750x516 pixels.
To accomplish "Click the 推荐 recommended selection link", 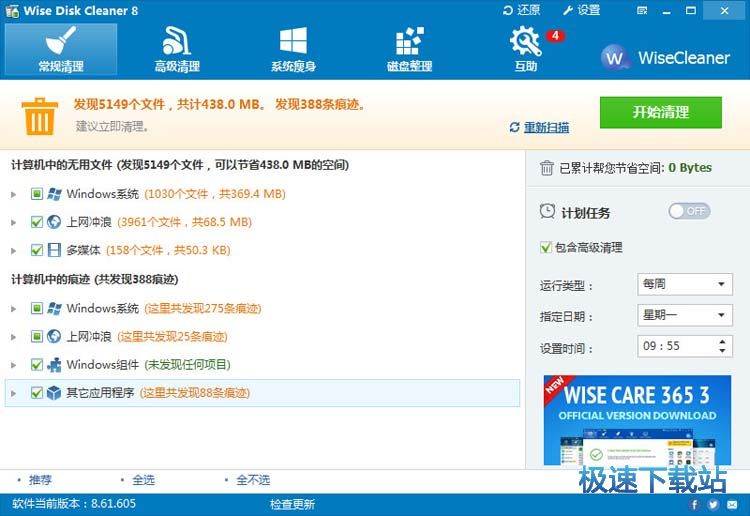I will point(40,480).
